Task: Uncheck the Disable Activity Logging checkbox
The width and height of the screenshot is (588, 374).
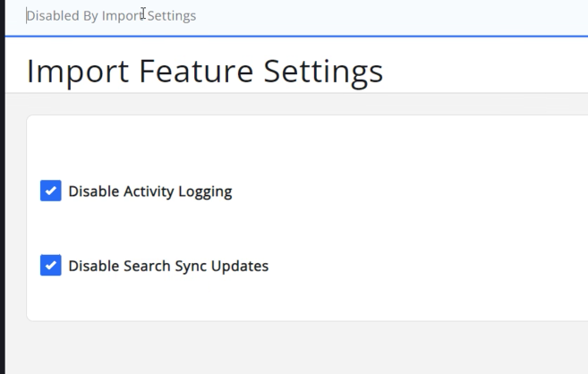Action: click(x=51, y=191)
